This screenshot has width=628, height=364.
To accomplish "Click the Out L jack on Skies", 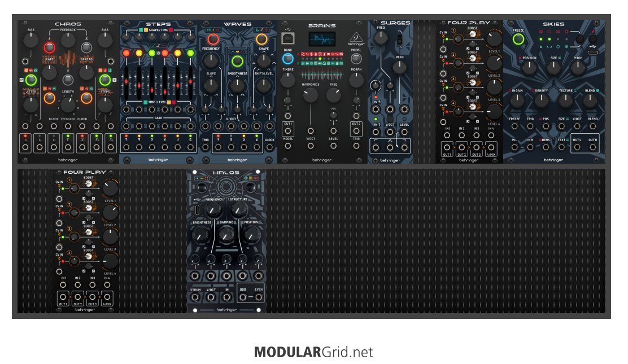I will 577,147.
